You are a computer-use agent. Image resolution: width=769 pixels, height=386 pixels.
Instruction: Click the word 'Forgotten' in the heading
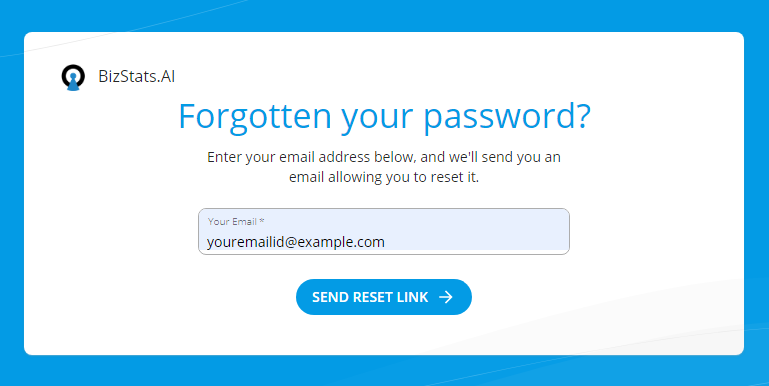coord(255,115)
